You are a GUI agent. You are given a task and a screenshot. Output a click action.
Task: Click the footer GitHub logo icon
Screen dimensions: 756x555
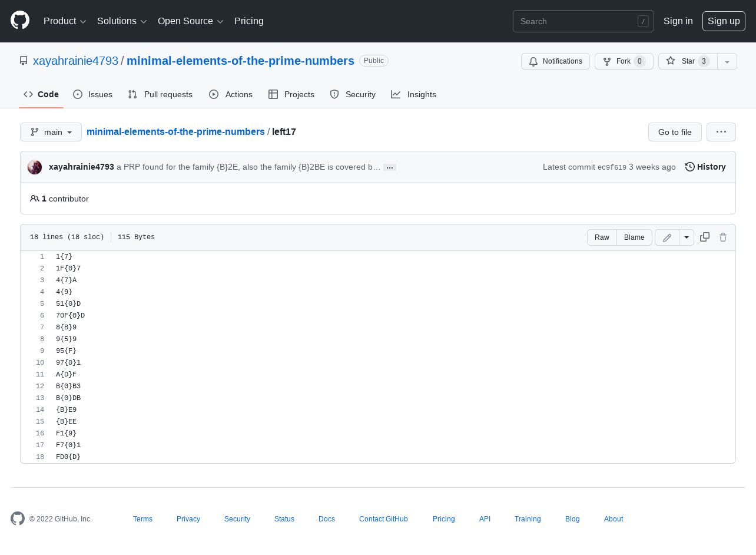18,518
